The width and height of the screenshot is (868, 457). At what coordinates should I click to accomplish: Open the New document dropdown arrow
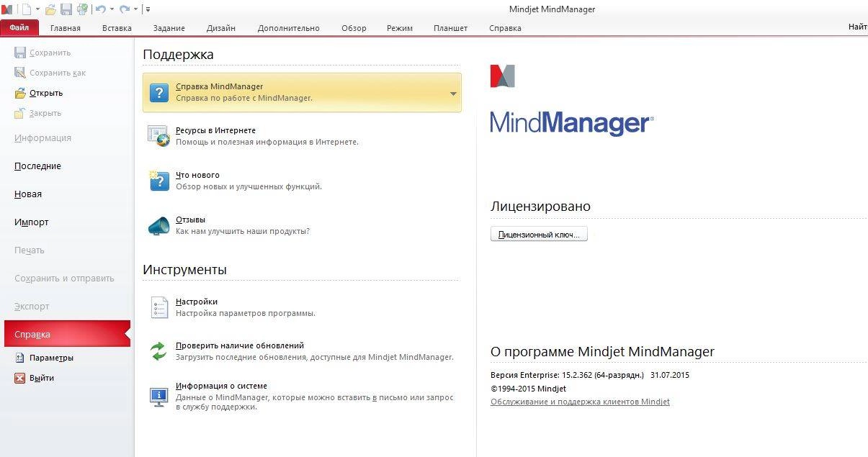click(37, 9)
